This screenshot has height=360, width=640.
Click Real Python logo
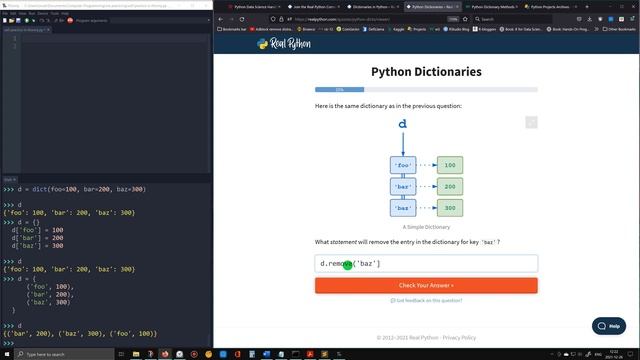(x=284, y=44)
